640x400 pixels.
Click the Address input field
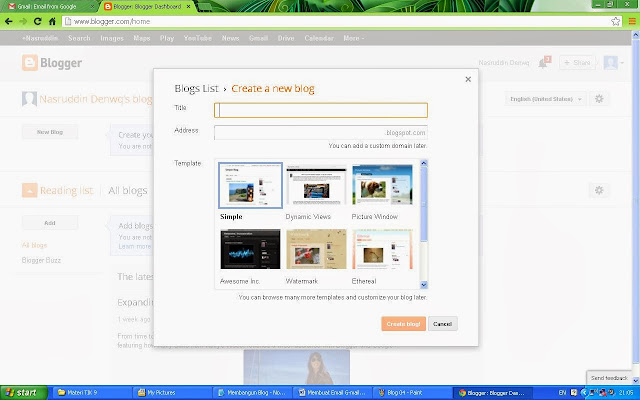pos(321,133)
